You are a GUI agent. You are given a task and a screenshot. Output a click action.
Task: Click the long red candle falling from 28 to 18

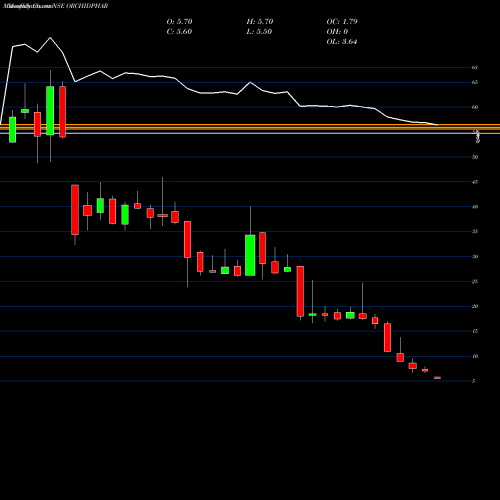[300, 291]
